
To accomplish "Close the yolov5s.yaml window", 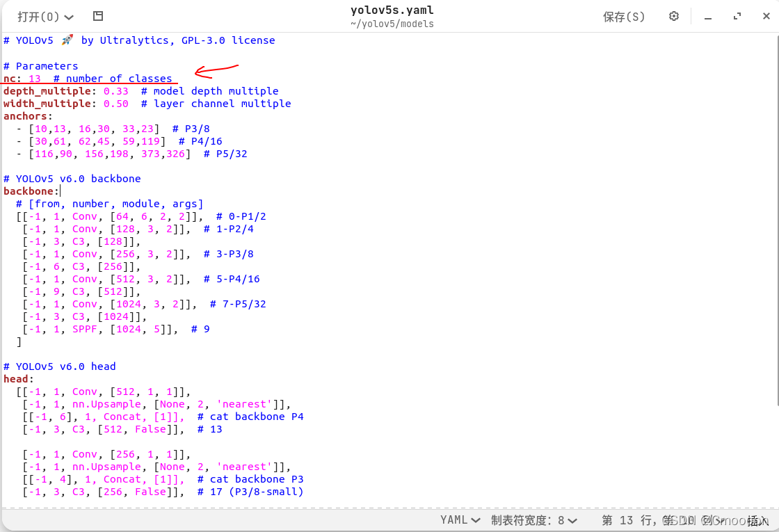I will [766, 17].
